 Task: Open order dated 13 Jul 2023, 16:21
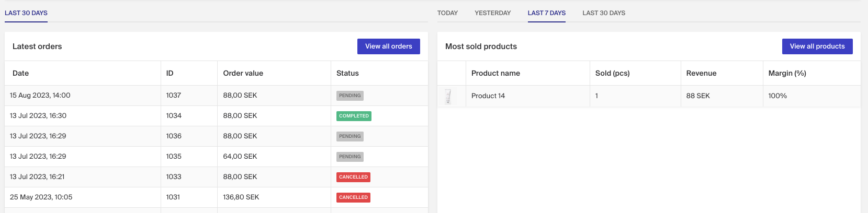(37, 177)
